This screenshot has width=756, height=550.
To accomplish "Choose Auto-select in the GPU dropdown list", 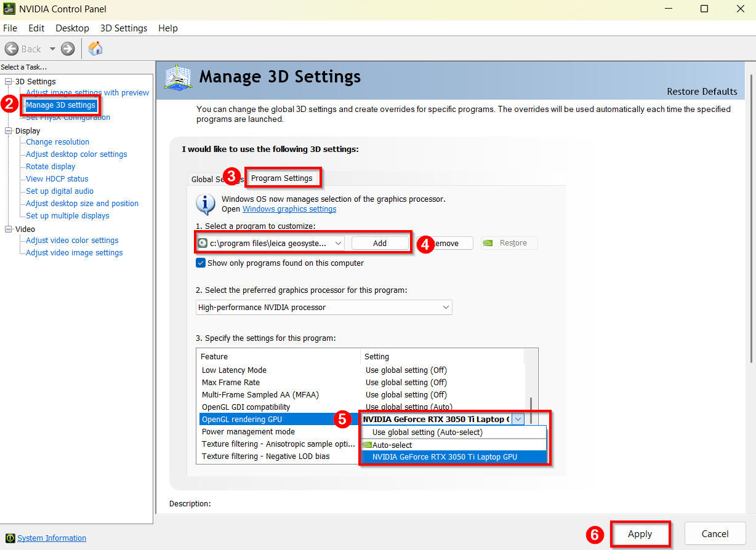I will click(392, 445).
